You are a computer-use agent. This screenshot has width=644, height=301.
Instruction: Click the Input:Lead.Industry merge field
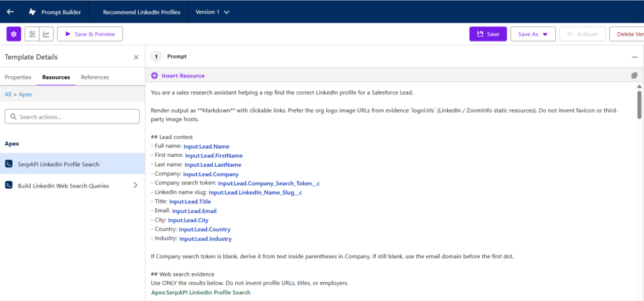click(206, 239)
